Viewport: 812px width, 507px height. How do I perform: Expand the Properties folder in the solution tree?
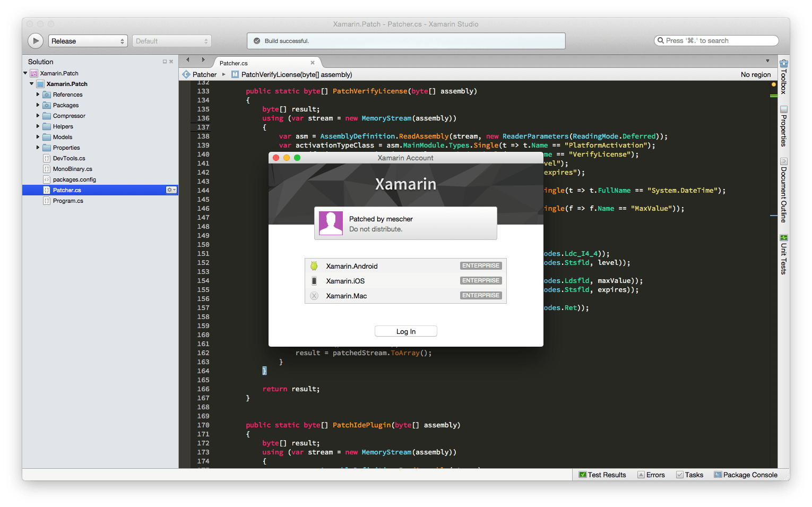(38, 148)
